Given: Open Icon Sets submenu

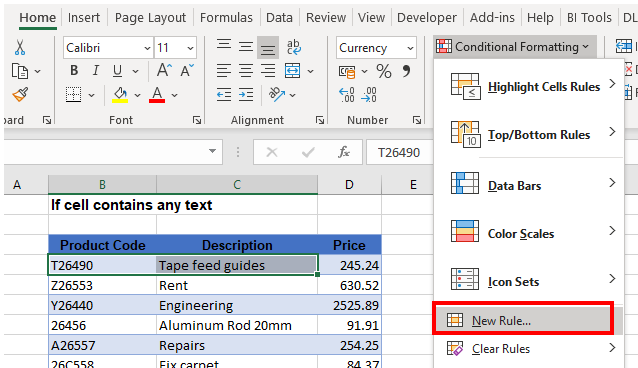Looking at the screenshot, I should pos(529,281).
